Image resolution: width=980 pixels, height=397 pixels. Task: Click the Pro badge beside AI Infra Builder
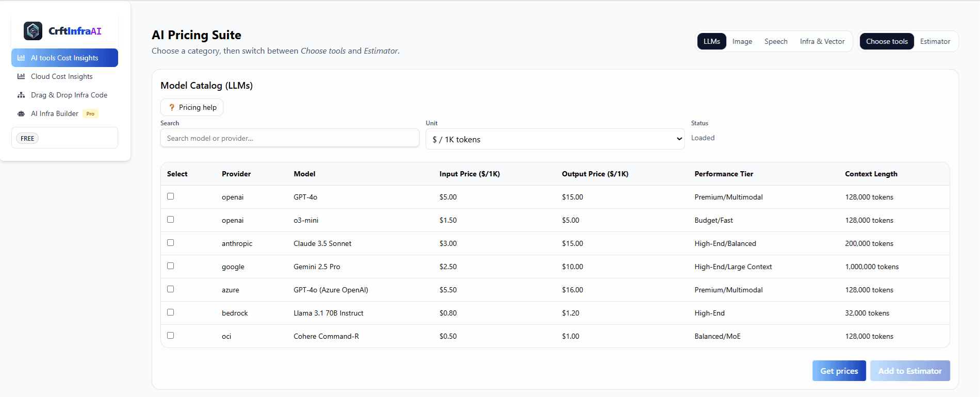[90, 113]
